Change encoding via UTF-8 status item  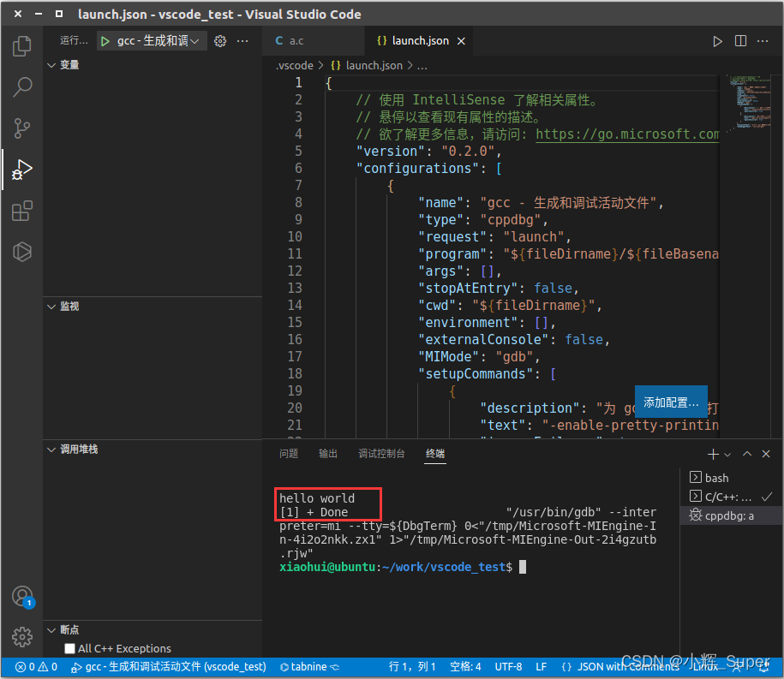(508, 667)
